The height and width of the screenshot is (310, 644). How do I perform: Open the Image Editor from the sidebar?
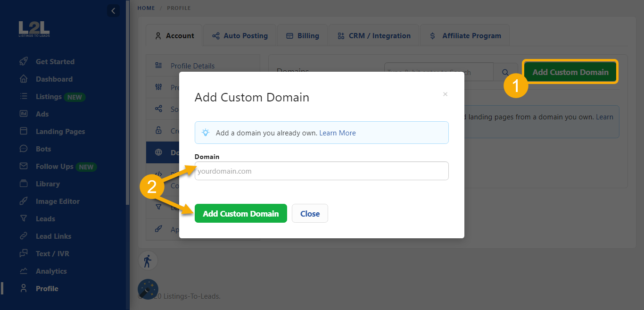(x=58, y=201)
